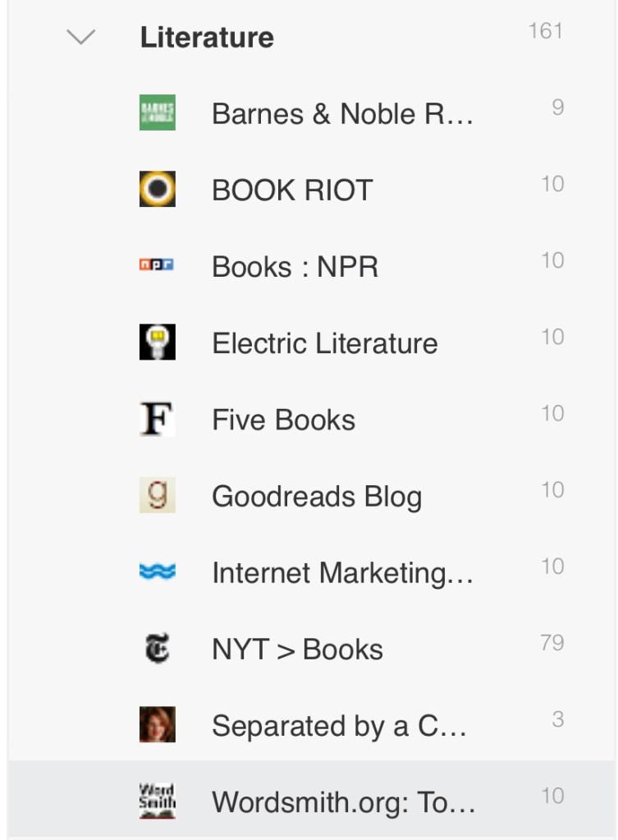
Task: Click the Wordsmith.org favicon
Action: click(x=158, y=801)
